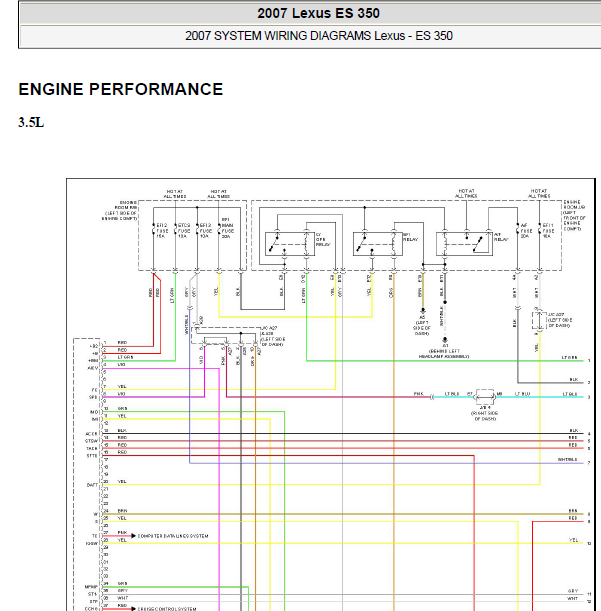Click 'ENGINE ROOM J/B' location label
Viewport: 601px width, 611px height.
[574, 215]
